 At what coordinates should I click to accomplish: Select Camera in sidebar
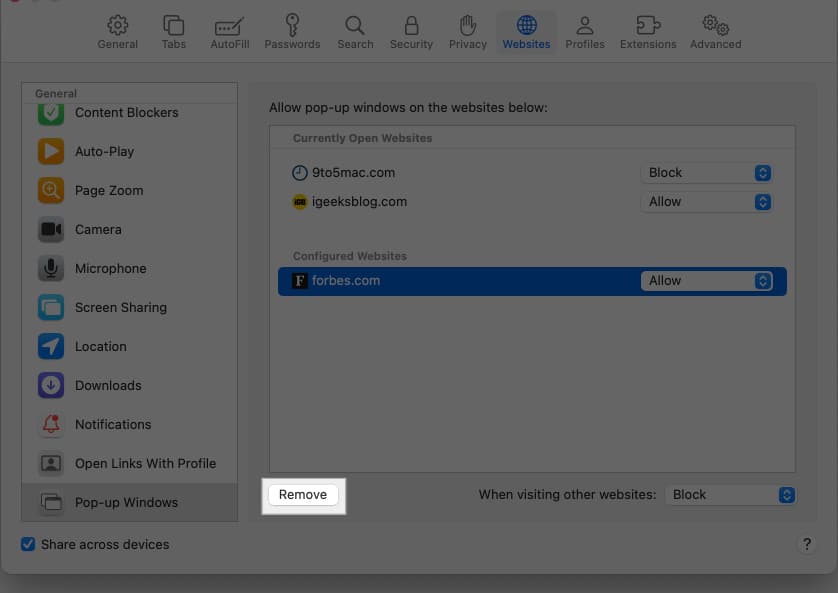pyautogui.click(x=98, y=230)
